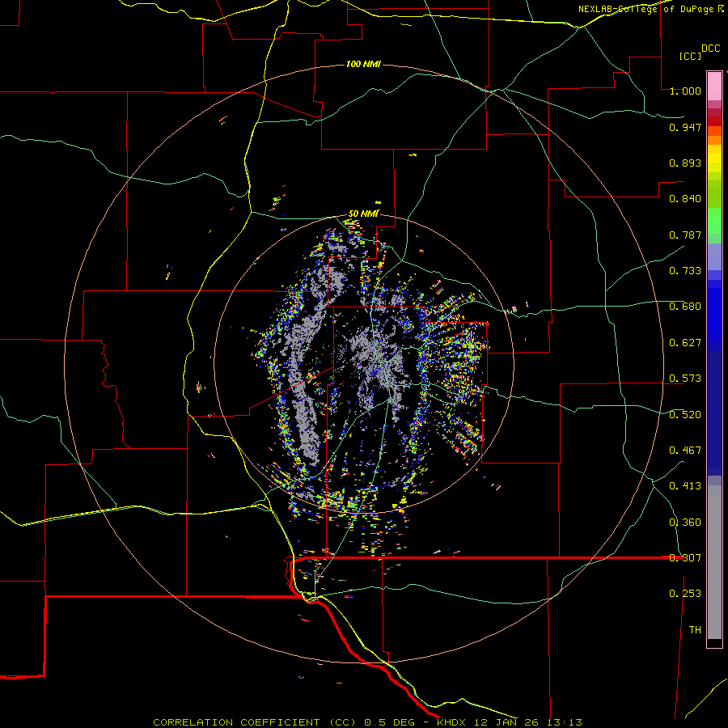The width and height of the screenshot is (728, 728).
Task: Click the bright green color bar segment
Action: click(714, 221)
